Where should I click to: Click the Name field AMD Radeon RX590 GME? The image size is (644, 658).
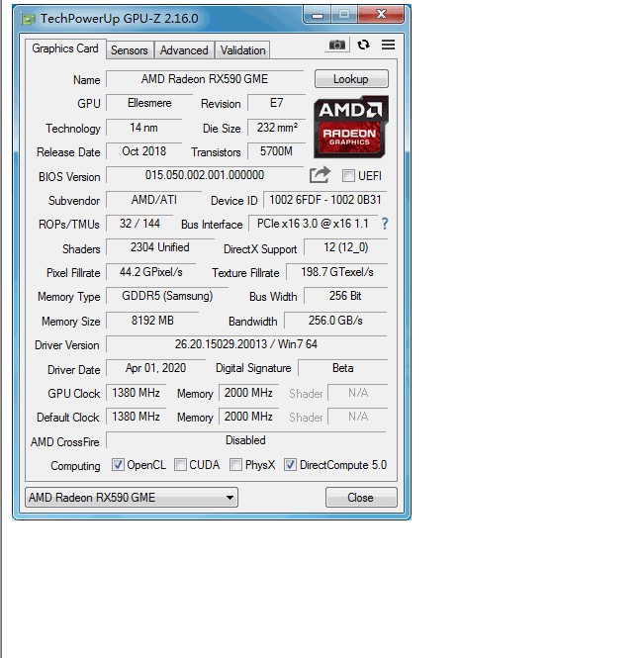click(x=205, y=79)
